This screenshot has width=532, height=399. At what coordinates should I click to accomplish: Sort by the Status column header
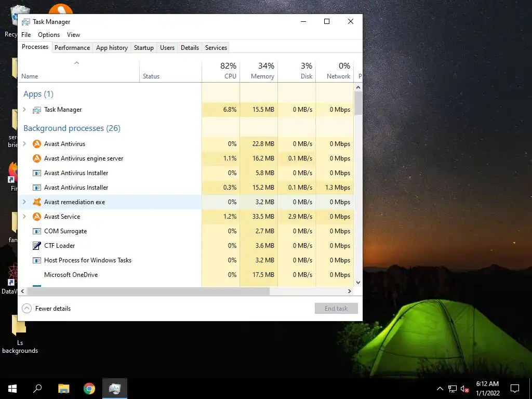[x=170, y=71]
